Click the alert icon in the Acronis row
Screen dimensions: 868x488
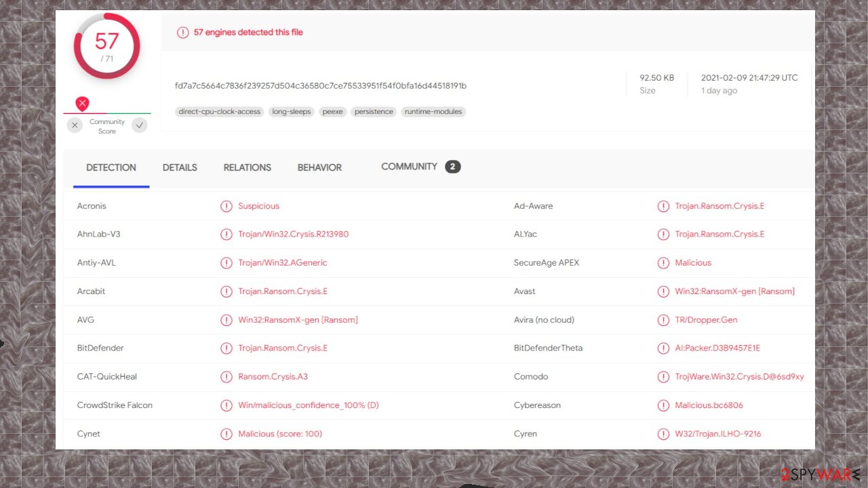[x=226, y=206]
